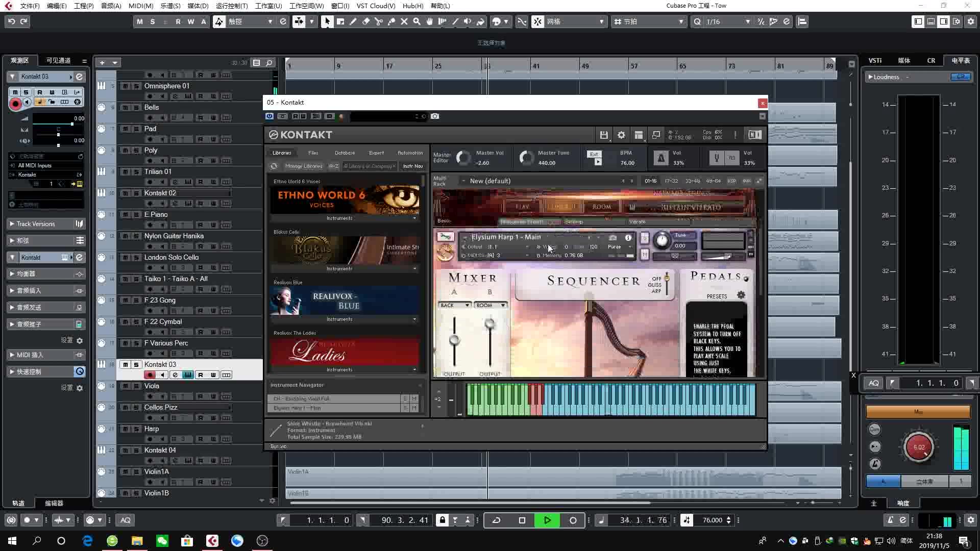Image resolution: width=980 pixels, height=551 pixels.
Task: Click the Redo arrow icon
Action: [x=23, y=21]
